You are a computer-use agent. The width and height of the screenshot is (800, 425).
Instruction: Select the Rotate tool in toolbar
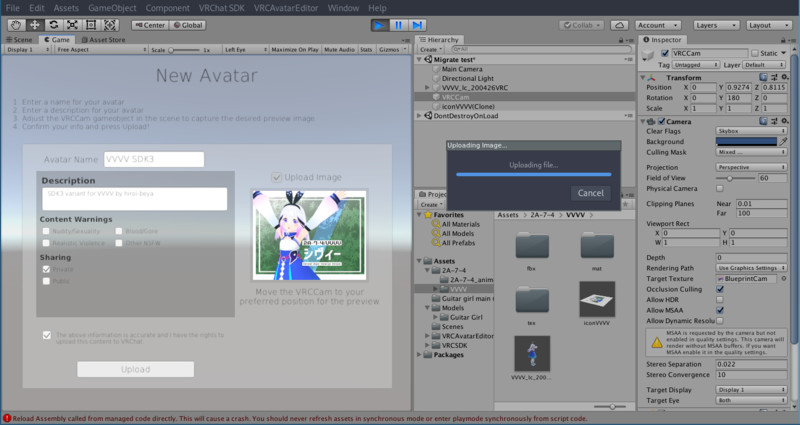click(x=54, y=25)
